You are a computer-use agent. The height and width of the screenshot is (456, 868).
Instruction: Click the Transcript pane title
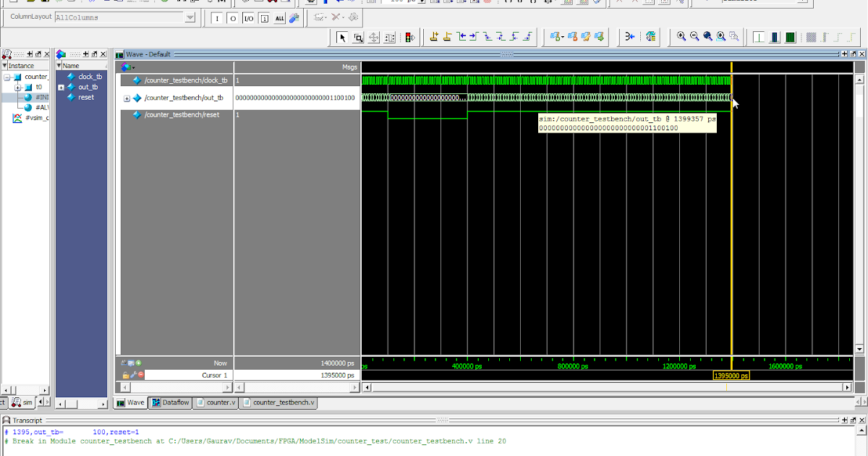pos(27,421)
